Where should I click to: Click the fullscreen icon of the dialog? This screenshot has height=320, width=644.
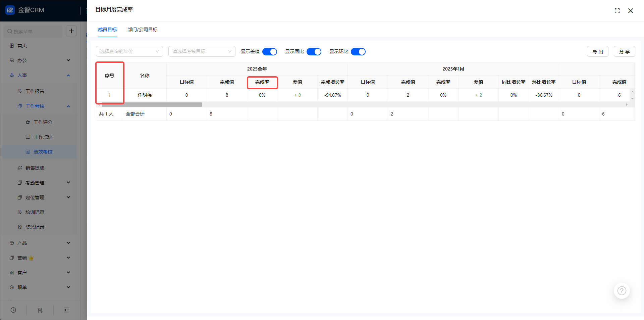click(617, 11)
